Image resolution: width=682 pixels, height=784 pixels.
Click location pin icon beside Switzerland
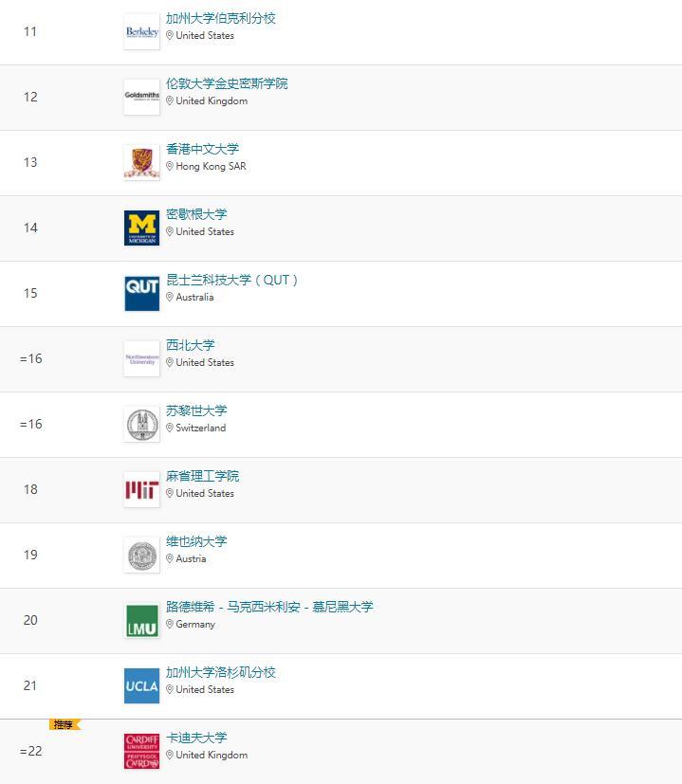point(170,428)
